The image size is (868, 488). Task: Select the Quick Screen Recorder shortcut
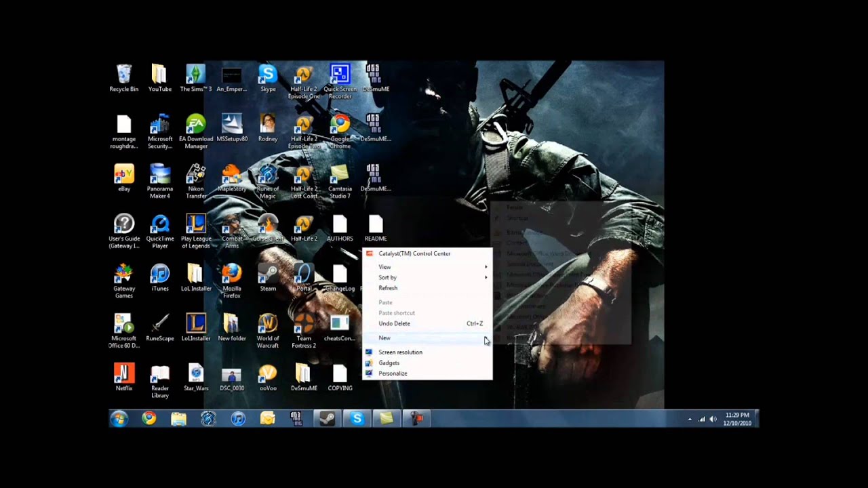pyautogui.click(x=340, y=82)
